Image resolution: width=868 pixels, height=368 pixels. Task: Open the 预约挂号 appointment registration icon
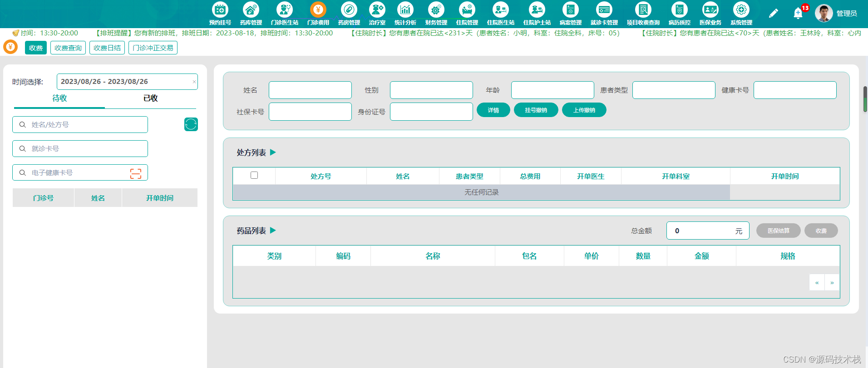click(220, 10)
